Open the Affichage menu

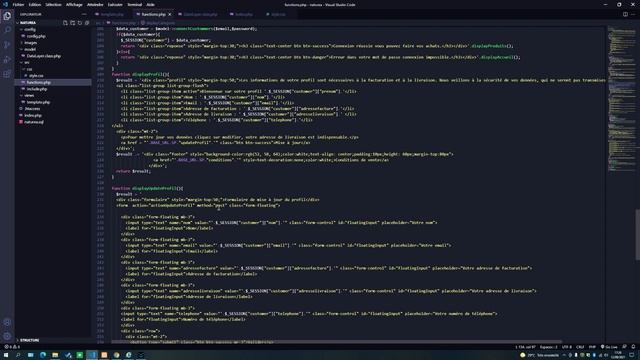[74, 4]
